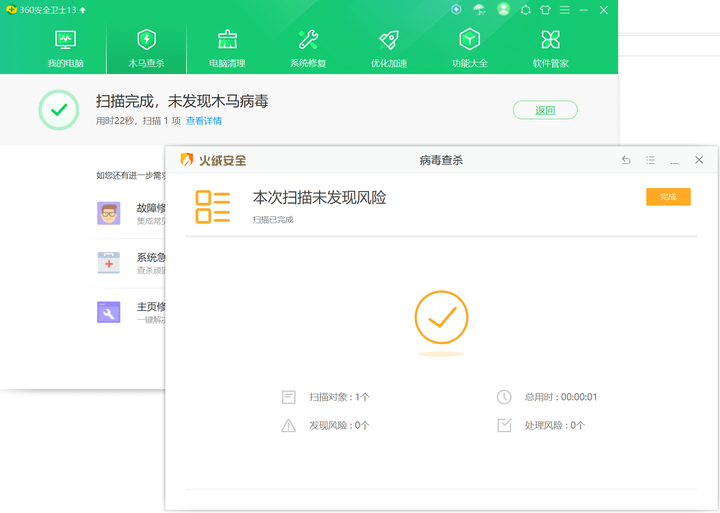Open 360 shield badge icon in title bar
720x513 pixels.
tap(456, 9)
